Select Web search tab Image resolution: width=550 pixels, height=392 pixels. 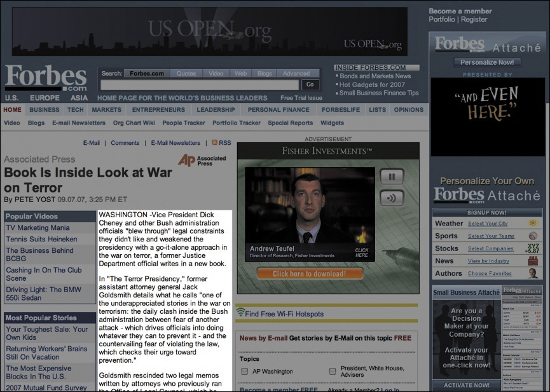tap(240, 73)
